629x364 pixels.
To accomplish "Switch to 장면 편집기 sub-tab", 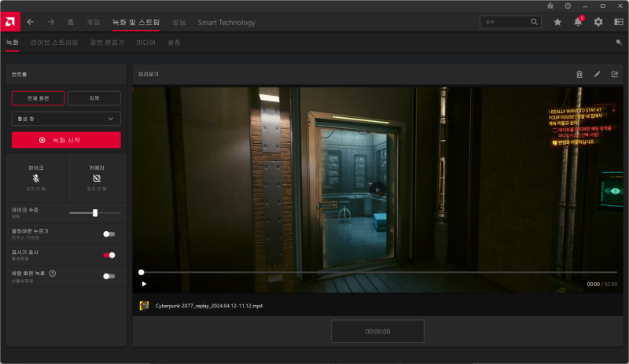I will click(107, 42).
